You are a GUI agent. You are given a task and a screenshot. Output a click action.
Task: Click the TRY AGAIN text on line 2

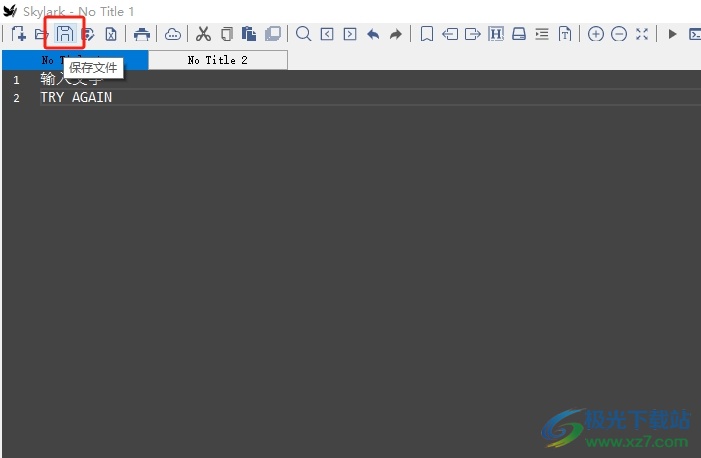pyautogui.click(x=76, y=97)
